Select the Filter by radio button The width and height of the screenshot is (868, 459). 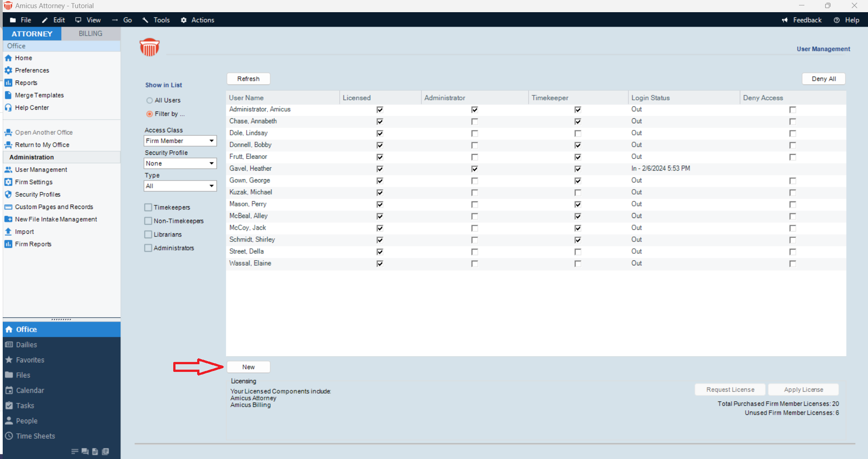click(149, 114)
